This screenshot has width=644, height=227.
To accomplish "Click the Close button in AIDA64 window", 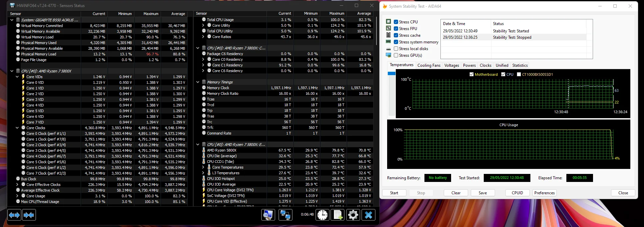I will [623, 193].
